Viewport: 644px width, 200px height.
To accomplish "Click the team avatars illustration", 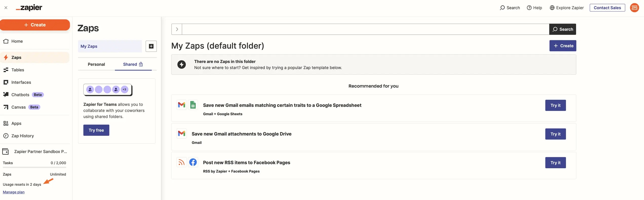I will [108, 90].
